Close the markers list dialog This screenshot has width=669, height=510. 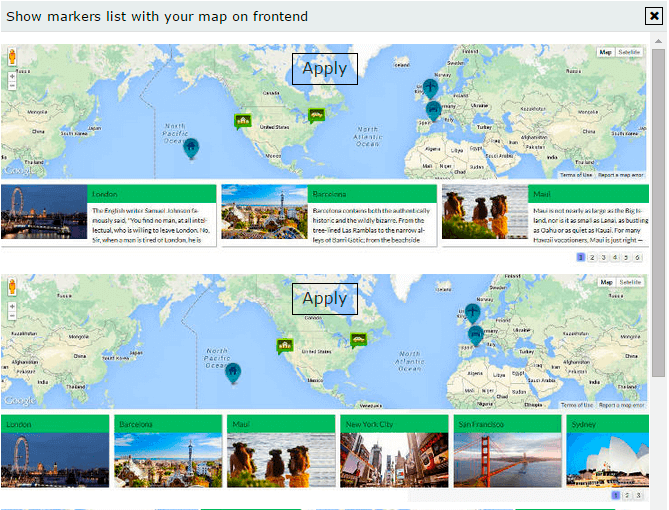pos(654,15)
